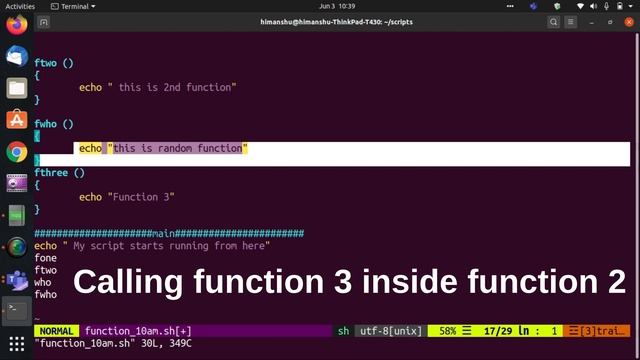The width and height of the screenshot is (640, 360).
Task: Open new tab button in terminal header
Action: click(x=44, y=22)
